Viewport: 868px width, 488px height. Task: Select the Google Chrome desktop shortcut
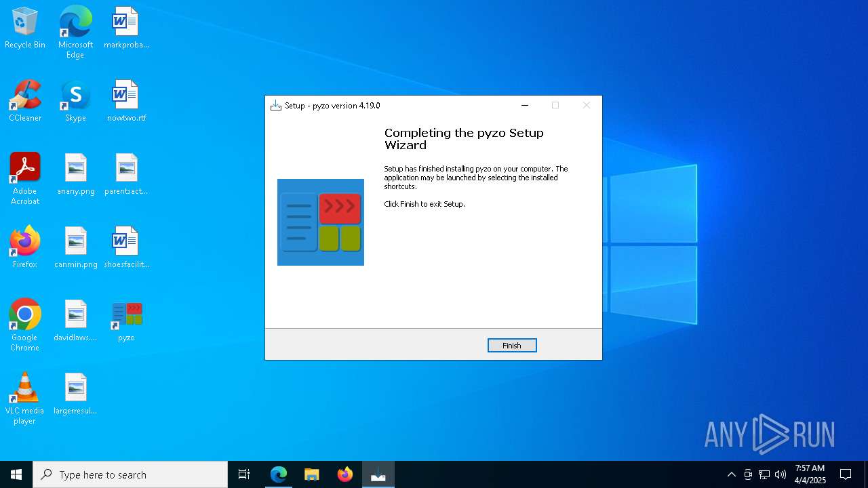click(25, 325)
